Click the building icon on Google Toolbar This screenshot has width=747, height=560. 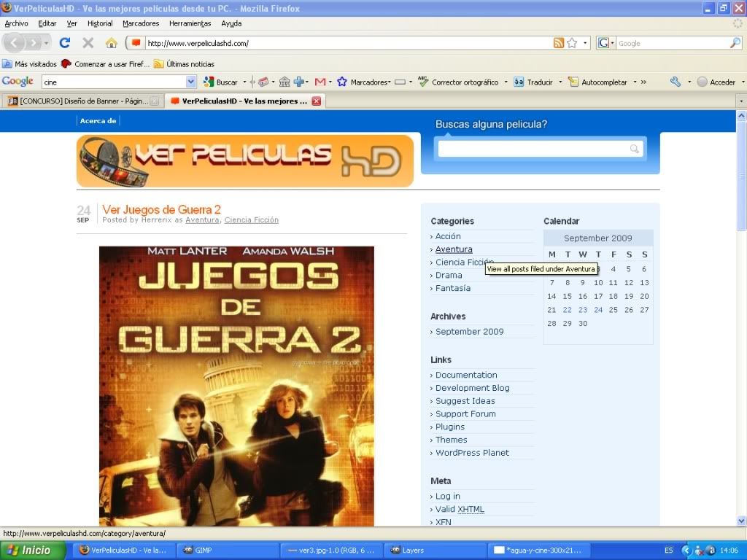click(285, 82)
